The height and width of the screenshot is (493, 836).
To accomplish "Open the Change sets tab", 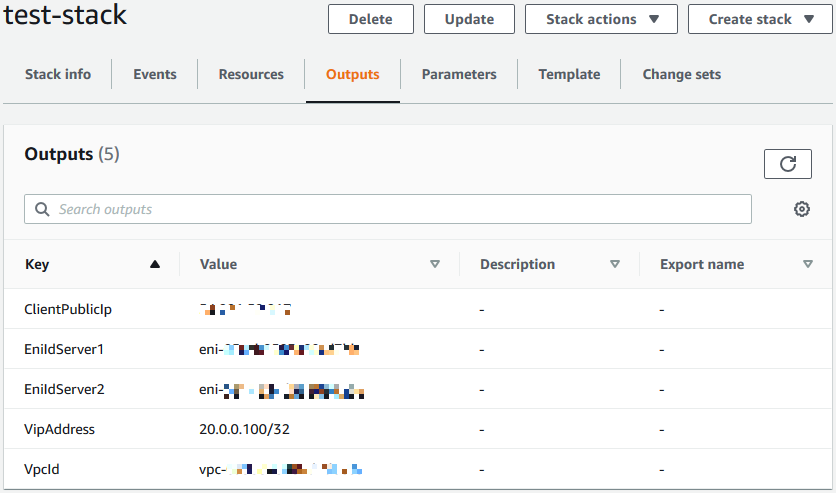I will (x=681, y=74).
